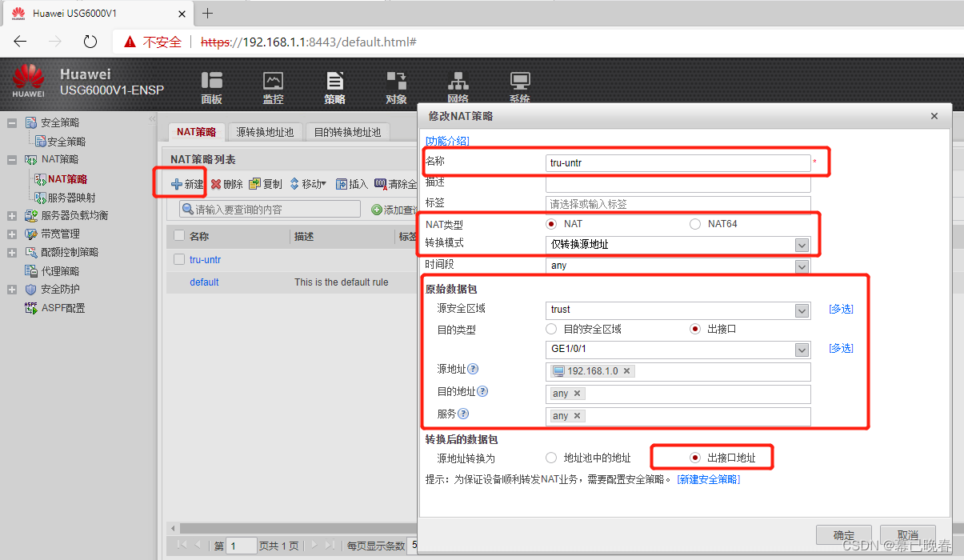This screenshot has width=964, height=560.
Task: Switch to the 源转换地址池 tab
Action: pyautogui.click(x=265, y=131)
